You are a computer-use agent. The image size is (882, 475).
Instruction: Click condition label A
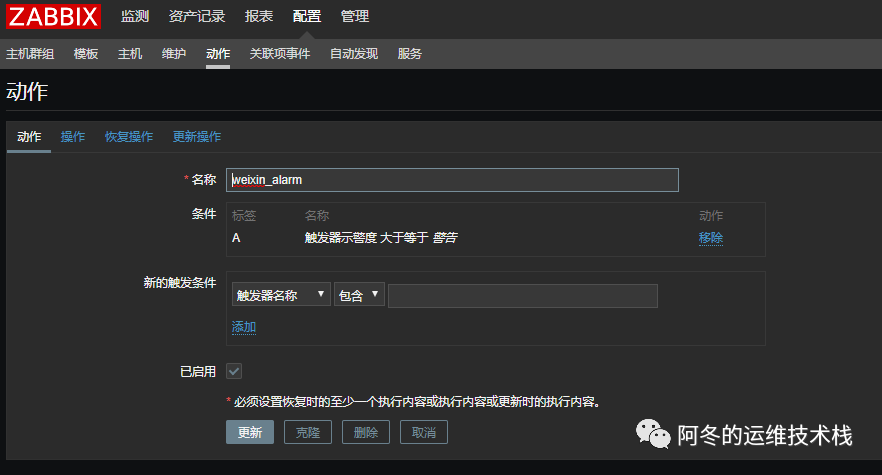tap(236, 238)
